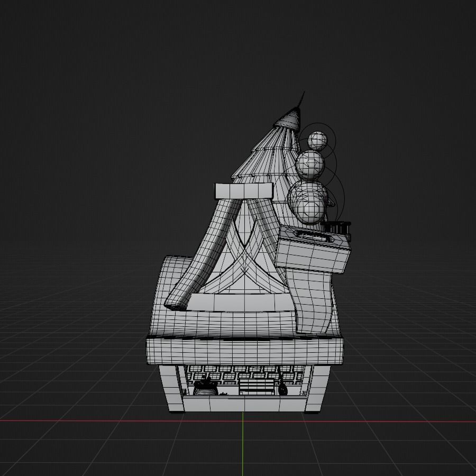Click the dark railing atop the balcony

[337, 226]
